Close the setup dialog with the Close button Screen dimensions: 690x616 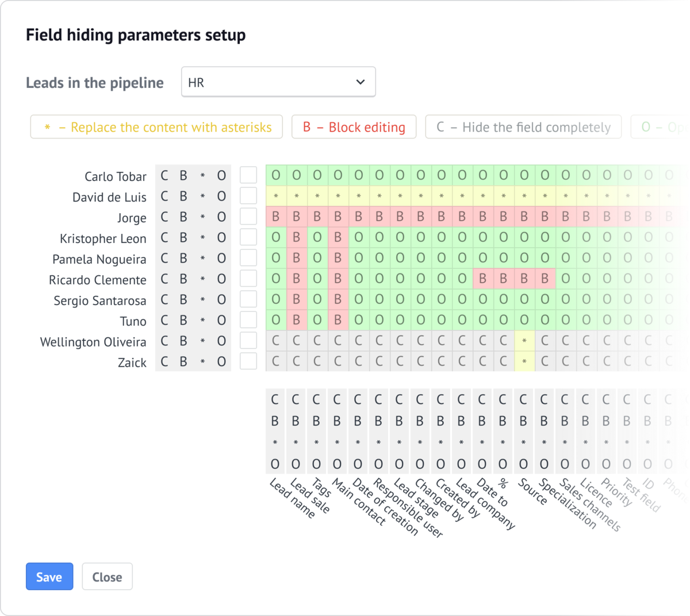click(107, 576)
